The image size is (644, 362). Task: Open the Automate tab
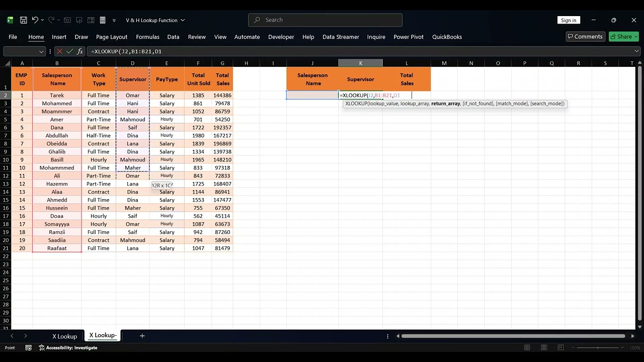coord(247,37)
